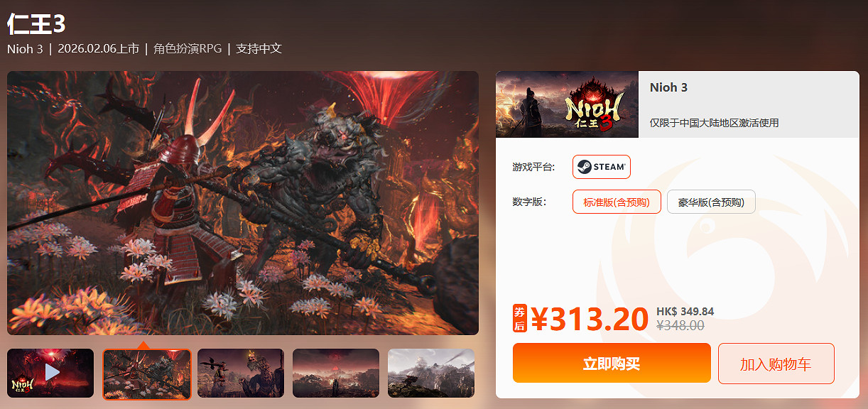Choose 标准版(含预购) edition

pyautogui.click(x=617, y=202)
